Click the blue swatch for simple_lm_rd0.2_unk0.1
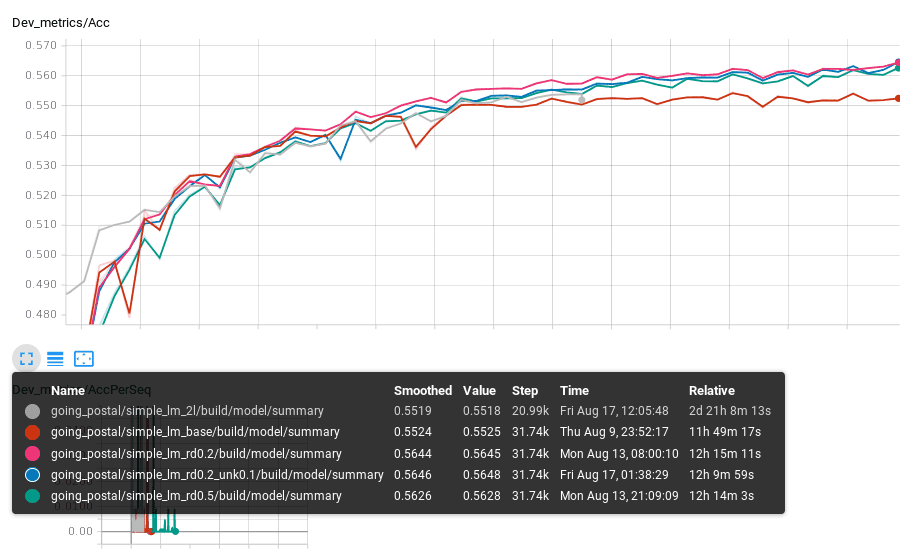Screen dimensions: 900x550 (33, 475)
